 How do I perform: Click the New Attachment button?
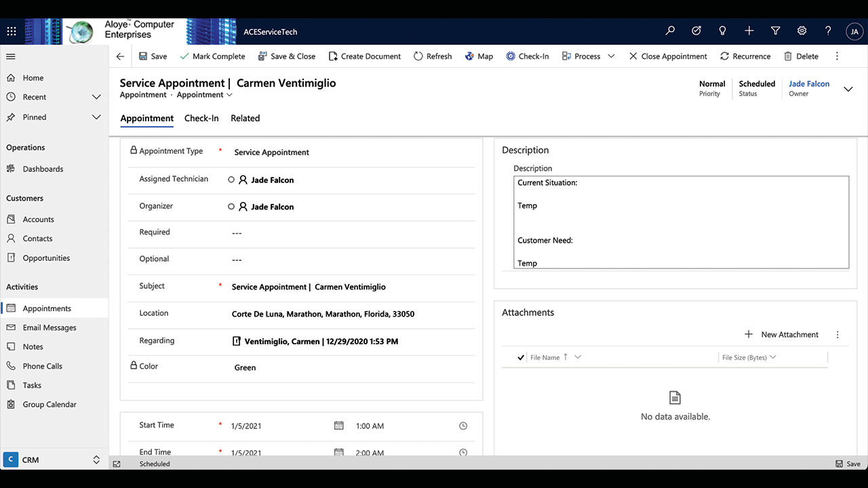(x=781, y=334)
